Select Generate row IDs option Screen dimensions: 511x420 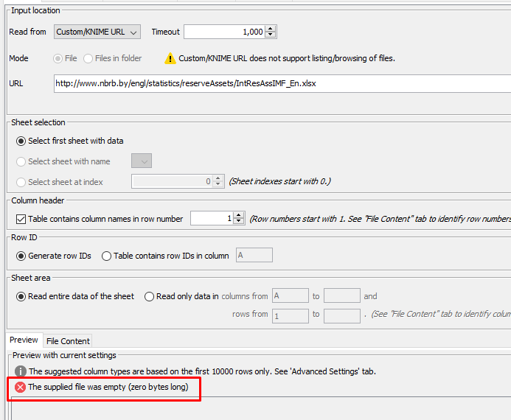pyautogui.click(x=21, y=256)
